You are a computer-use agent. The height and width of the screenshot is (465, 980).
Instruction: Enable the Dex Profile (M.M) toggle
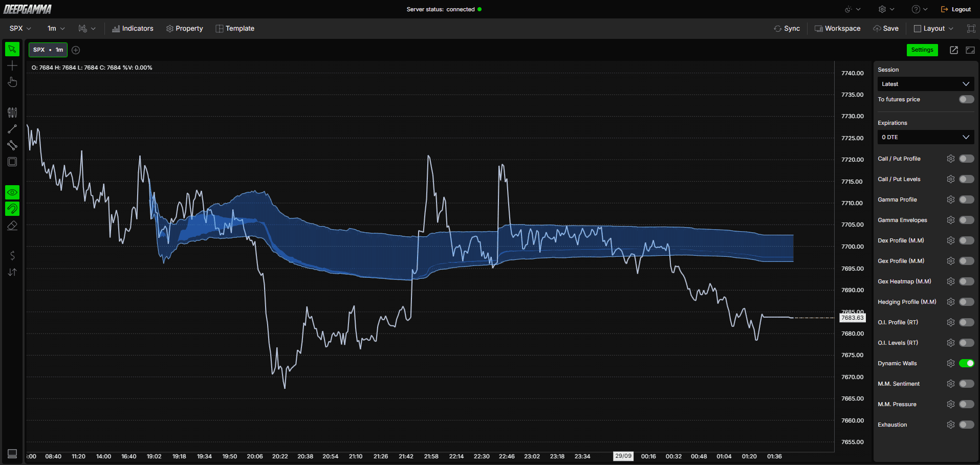(967, 240)
